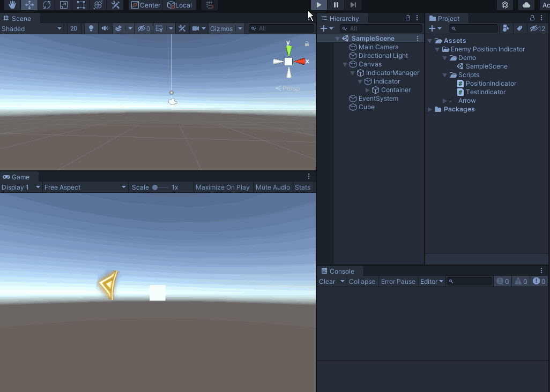Toggle Mute Audio
This screenshot has height=392, width=550.
click(272, 187)
